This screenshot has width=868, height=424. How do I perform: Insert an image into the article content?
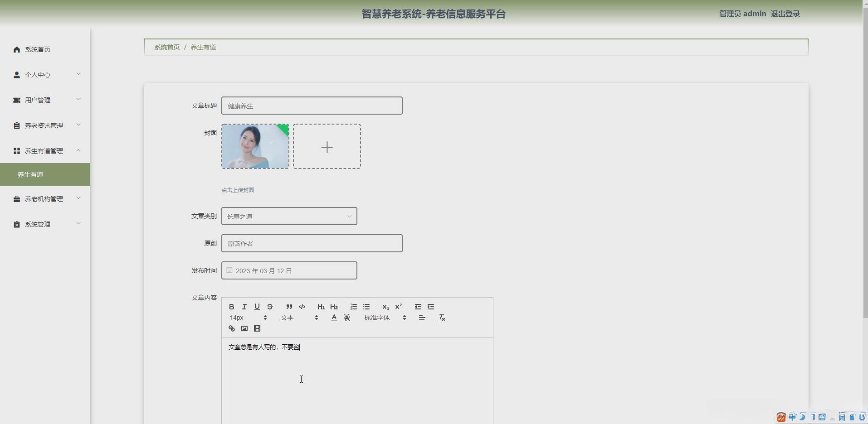pyautogui.click(x=244, y=328)
